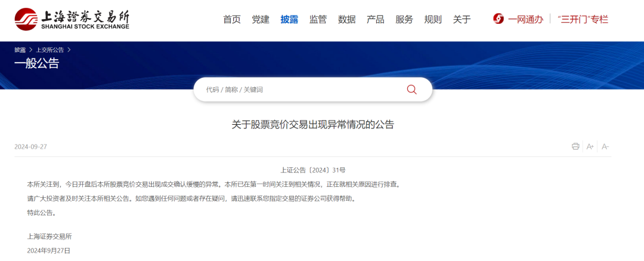Open the 监管 menu item
Screen dimensions: 644x261
(318, 19)
